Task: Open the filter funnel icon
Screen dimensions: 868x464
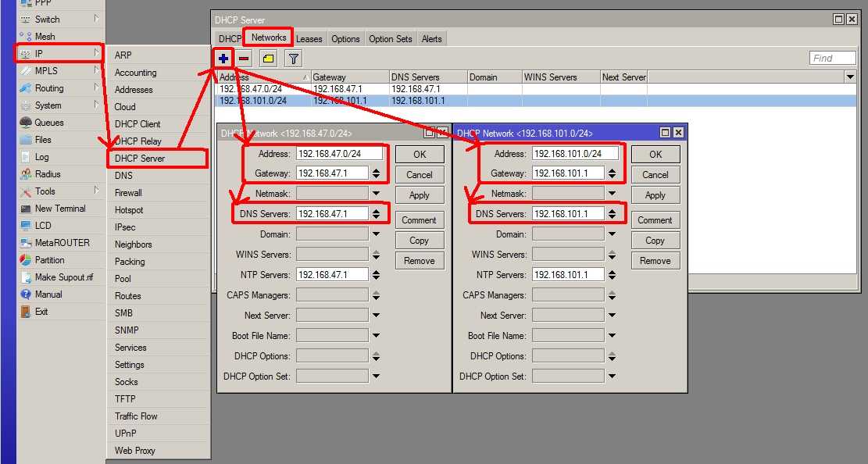Action: tap(294, 58)
